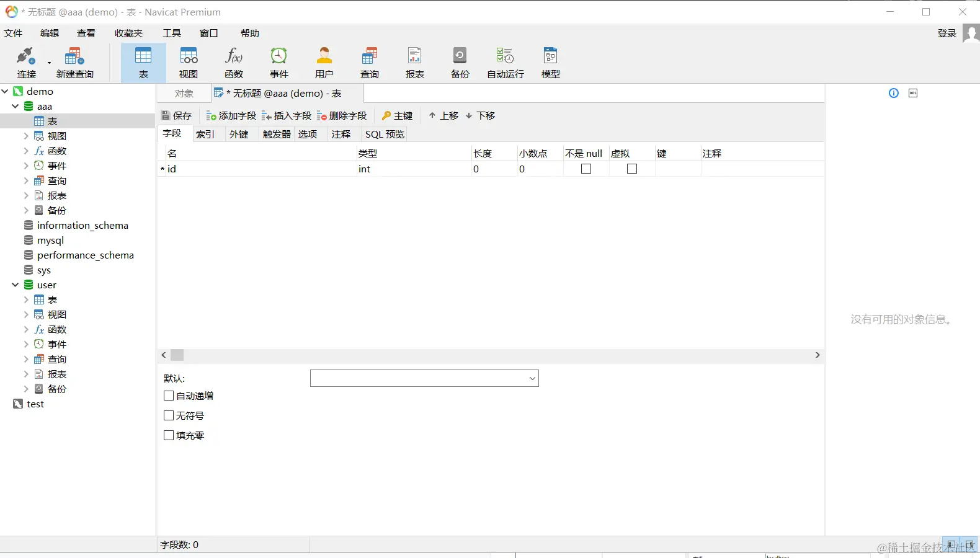Open the 连接 dropdown arrow
Screen dimensions: 980x558
tap(49, 63)
